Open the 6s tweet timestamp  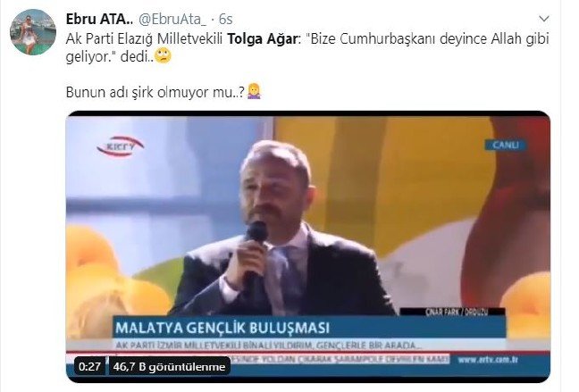[x=226, y=19]
